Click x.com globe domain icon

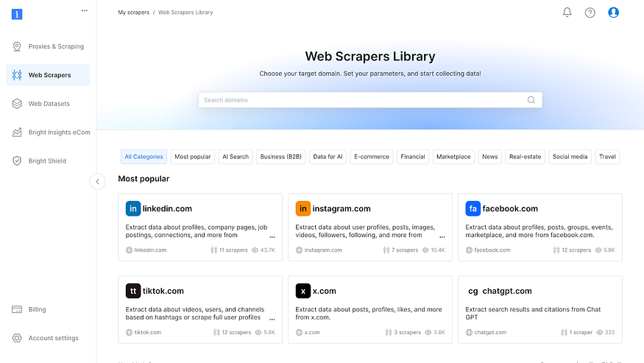coord(299,332)
